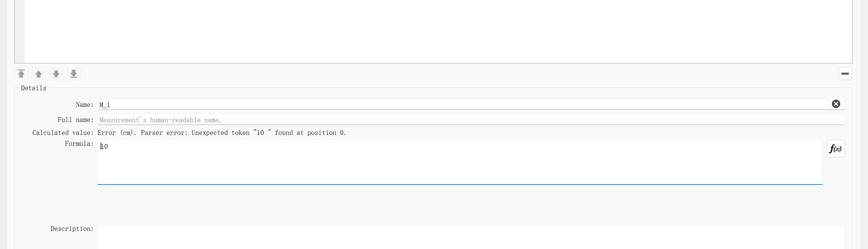868x249 pixels.
Task: Click the gray row header strip of table
Action: [x=20, y=30]
